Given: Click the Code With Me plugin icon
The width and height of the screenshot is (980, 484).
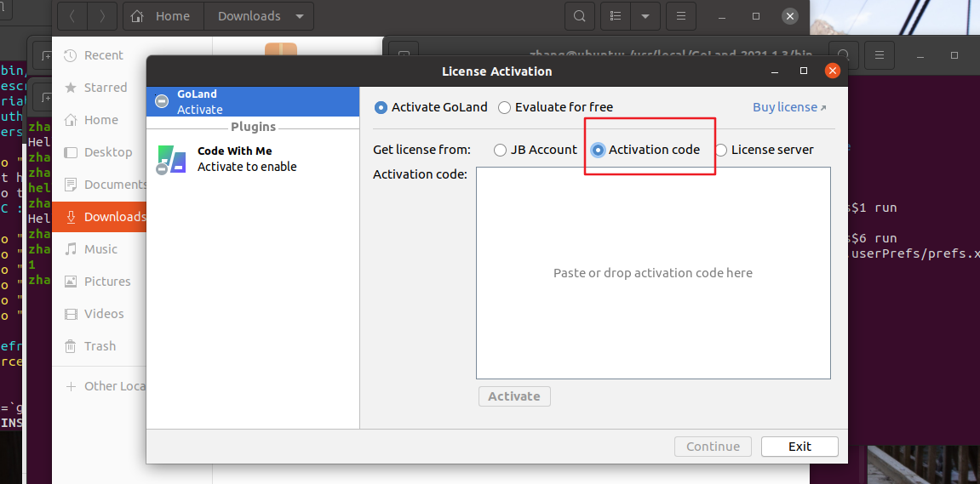Looking at the screenshot, I should [x=171, y=159].
